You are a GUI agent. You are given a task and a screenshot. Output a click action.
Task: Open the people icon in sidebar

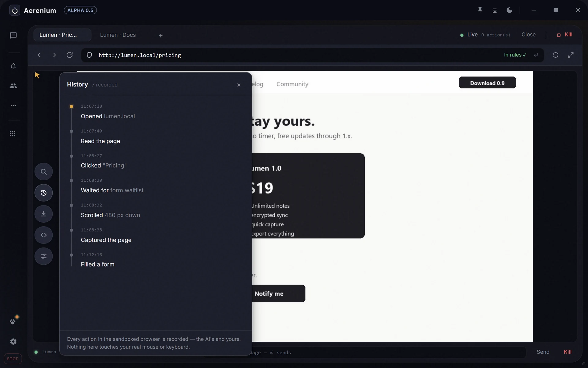[x=13, y=86]
